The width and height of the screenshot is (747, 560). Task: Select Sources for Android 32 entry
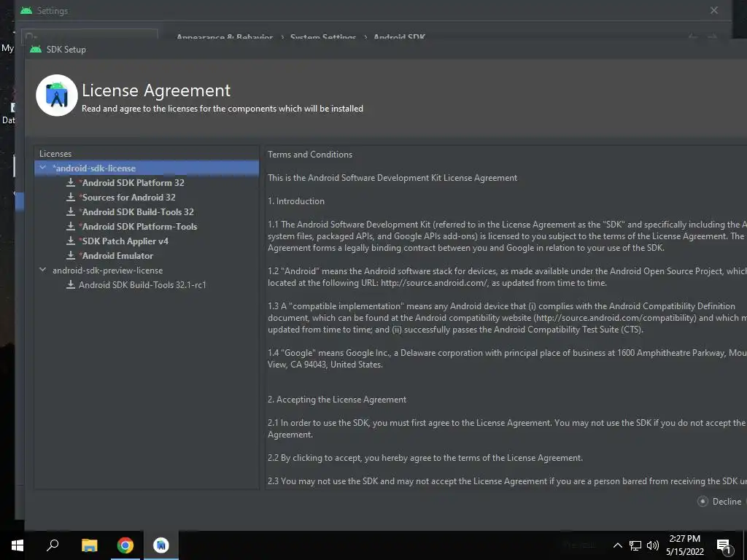point(127,197)
